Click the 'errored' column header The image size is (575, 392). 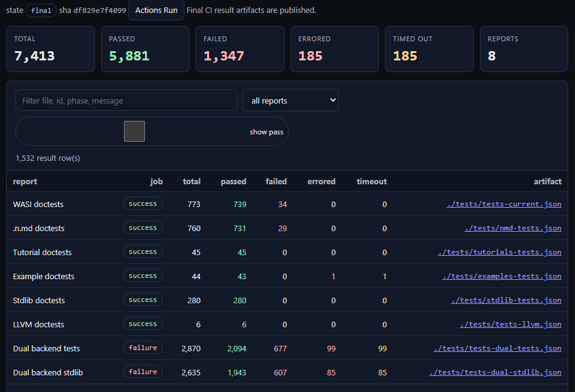point(321,182)
